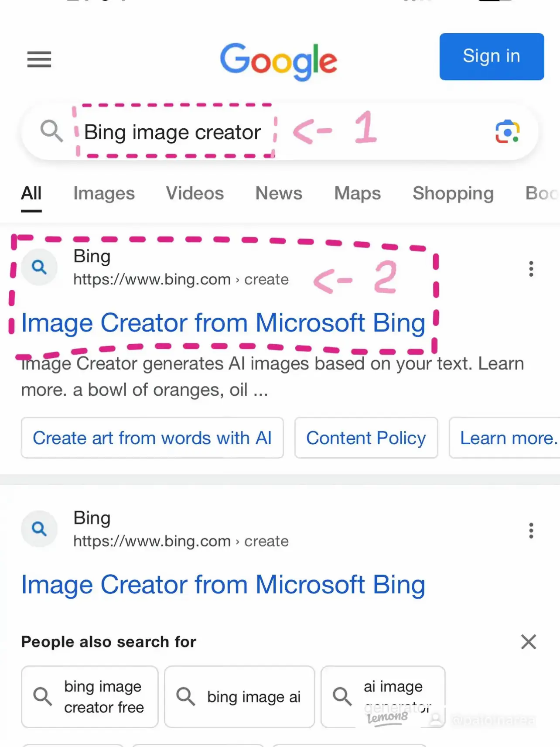Switch to the Images tab
Screen dimensions: 560x747
104,193
